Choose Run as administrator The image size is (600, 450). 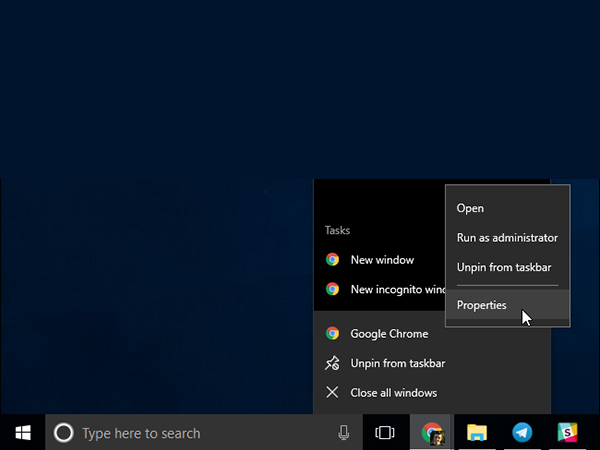[x=506, y=238]
